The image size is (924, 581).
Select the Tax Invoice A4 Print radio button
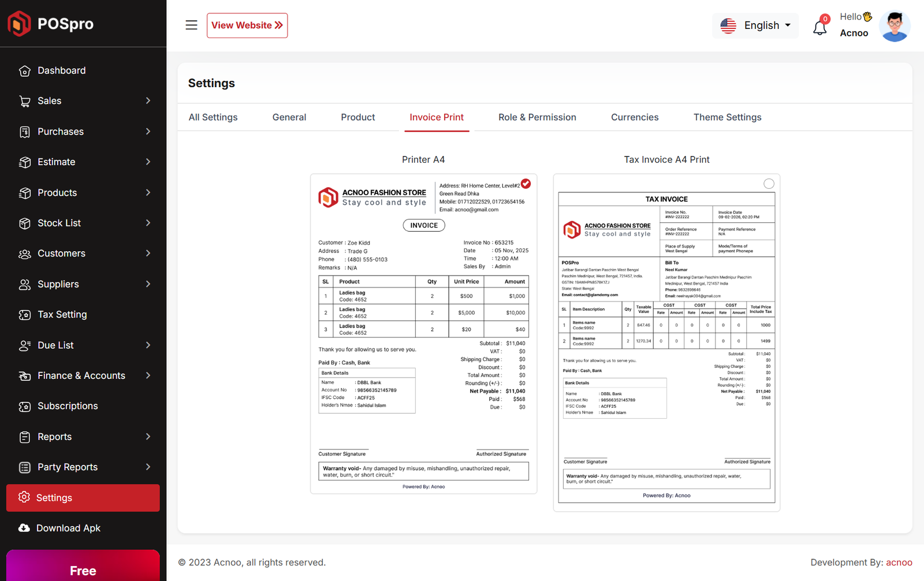click(769, 184)
